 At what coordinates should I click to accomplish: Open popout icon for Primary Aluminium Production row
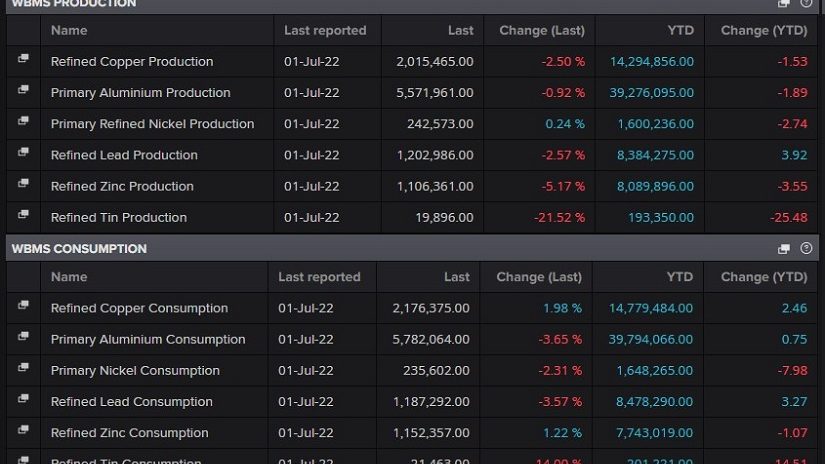[x=23, y=89]
